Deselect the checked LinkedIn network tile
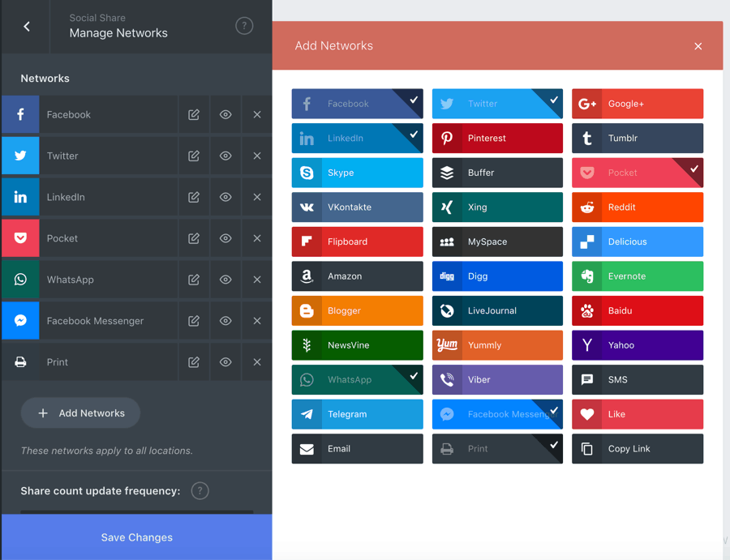Viewport: 730px width, 560px height. pos(357,138)
